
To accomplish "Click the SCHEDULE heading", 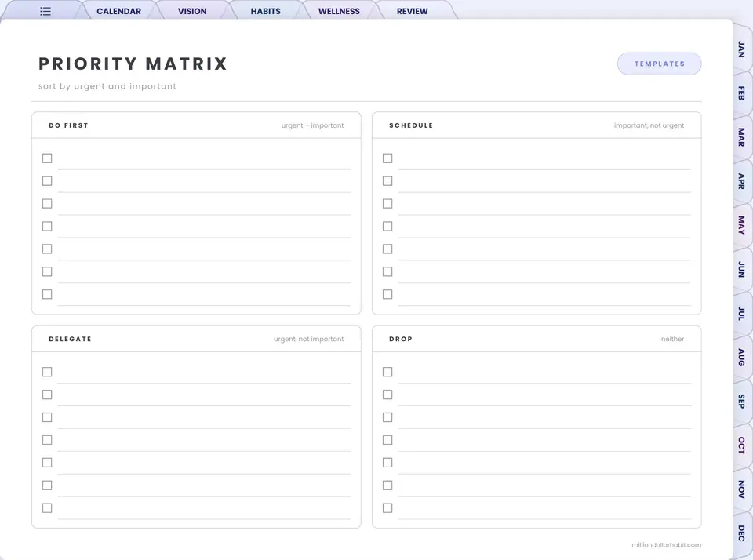I will (x=411, y=125).
